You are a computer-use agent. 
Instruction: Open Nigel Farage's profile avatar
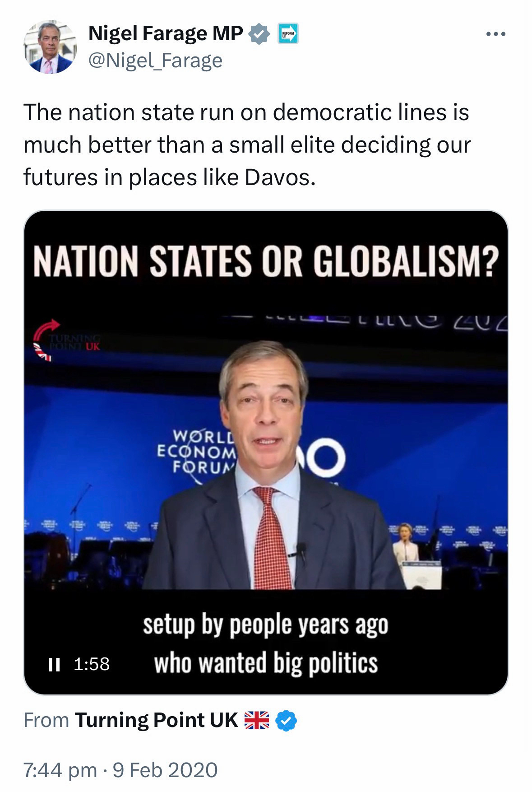pyautogui.click(x=50, y=47)
